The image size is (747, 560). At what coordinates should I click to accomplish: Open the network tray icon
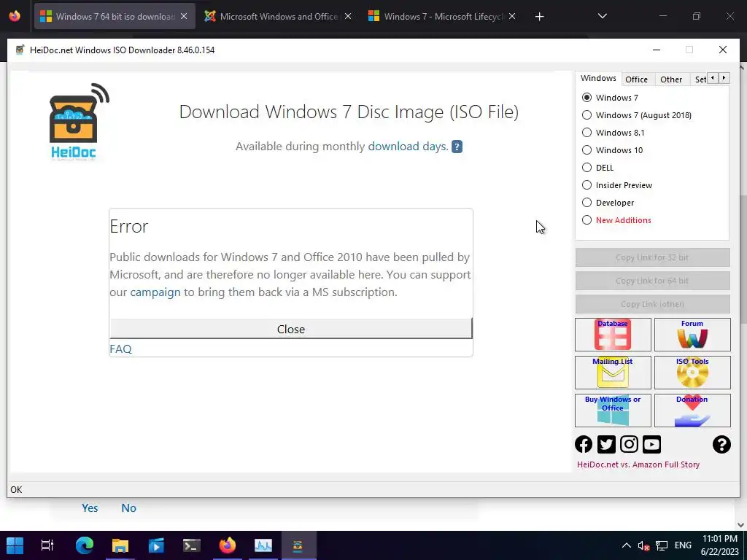661,545
